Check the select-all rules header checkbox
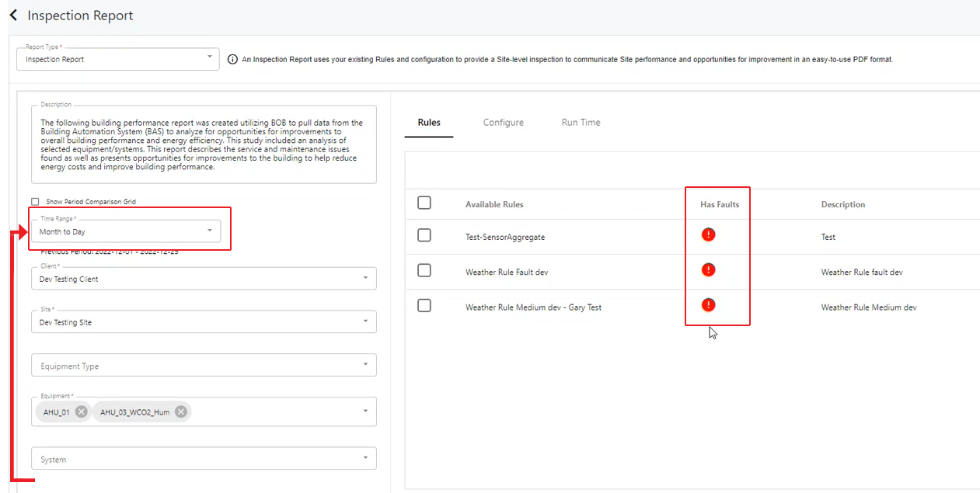 coord(424,203)
